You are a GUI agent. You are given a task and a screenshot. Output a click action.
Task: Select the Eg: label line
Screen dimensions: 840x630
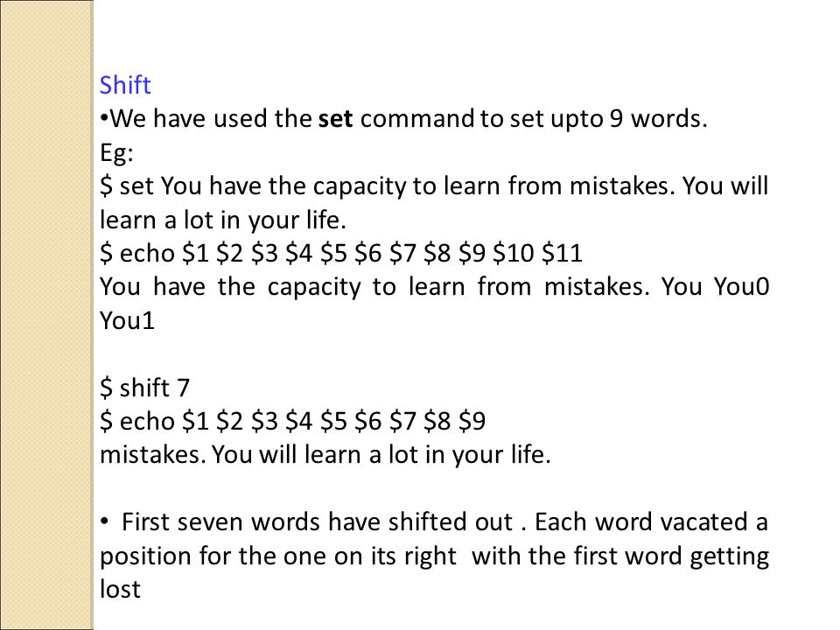click(116, 153)
